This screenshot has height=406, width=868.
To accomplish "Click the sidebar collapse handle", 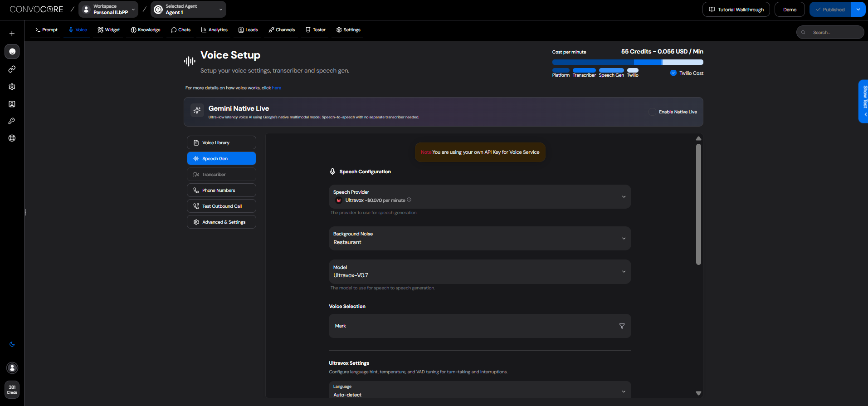I will pos(25,212).
